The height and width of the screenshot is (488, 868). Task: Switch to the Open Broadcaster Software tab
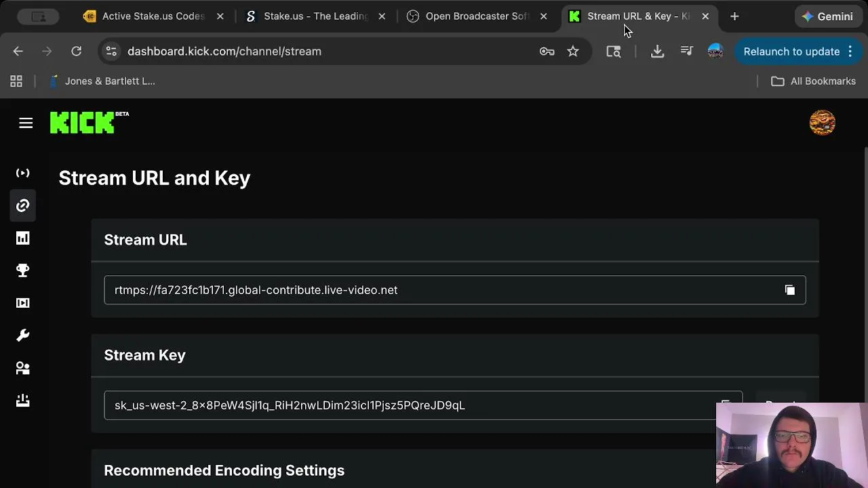[x=476, y=16]
